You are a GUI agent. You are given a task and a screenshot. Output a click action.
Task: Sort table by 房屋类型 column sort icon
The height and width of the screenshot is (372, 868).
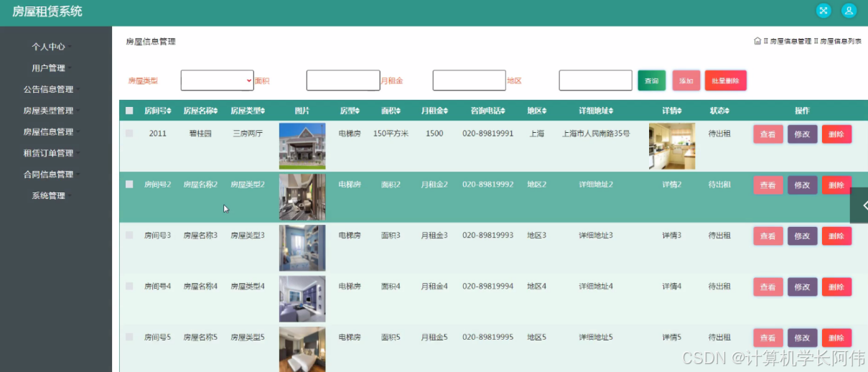coord(263,111)
